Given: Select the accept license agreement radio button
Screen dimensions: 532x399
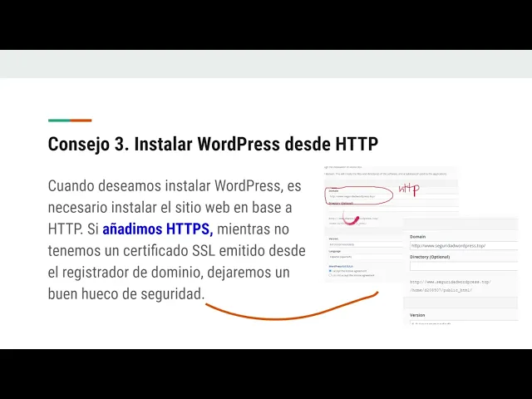Looking at the screenshot, I should click(x=331, y=271).
